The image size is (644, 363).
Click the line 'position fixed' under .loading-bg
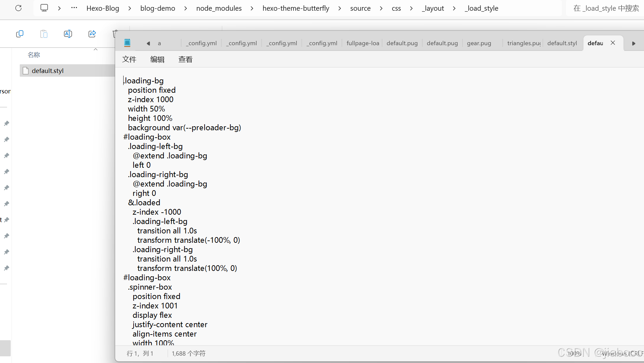tap(152, 90)
